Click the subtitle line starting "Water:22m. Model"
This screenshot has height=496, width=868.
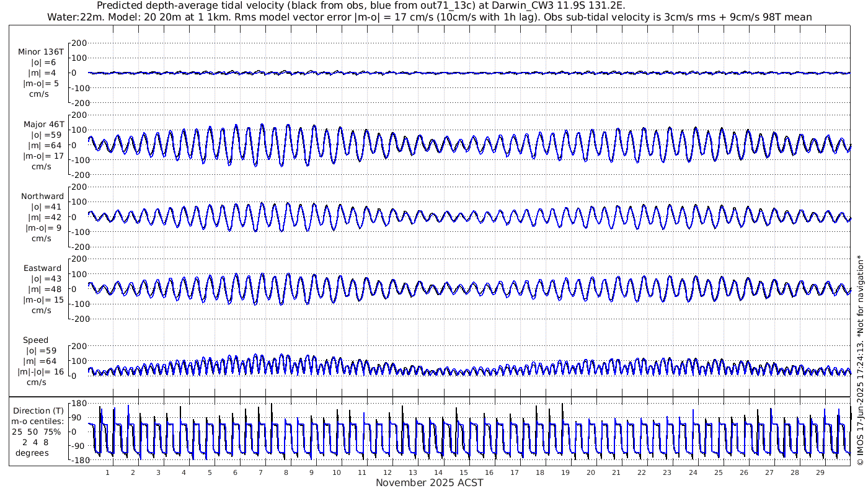coord(430,17)
